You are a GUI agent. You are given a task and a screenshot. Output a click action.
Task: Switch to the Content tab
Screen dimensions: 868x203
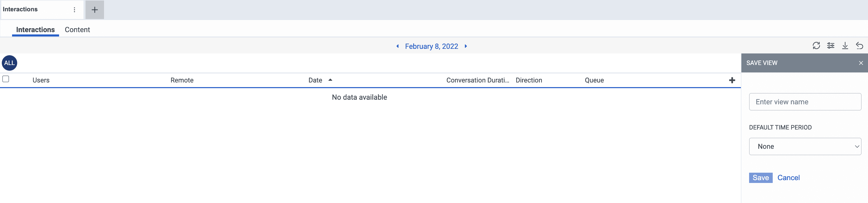[x=77, y=30]
